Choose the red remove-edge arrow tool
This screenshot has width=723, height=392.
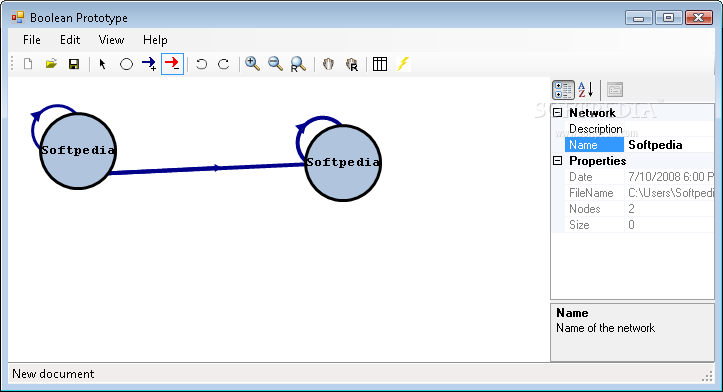pyautogui.click(x=172, y=64)
